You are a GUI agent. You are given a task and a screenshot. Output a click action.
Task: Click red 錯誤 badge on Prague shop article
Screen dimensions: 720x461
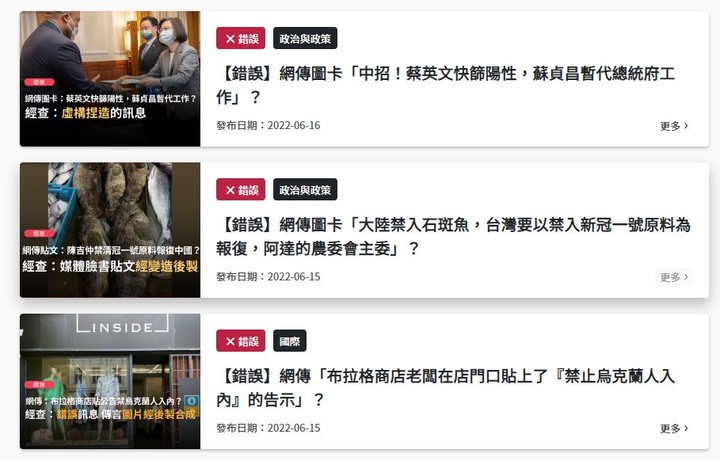tap(241, 341)
